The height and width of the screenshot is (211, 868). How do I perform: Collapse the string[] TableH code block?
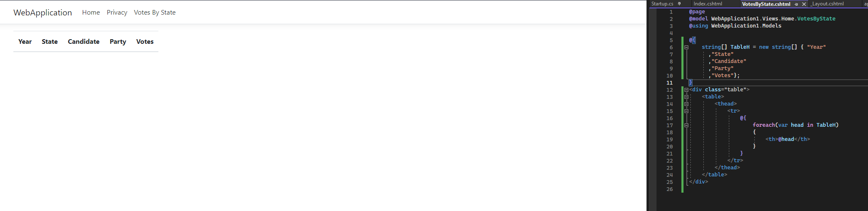(x=686, y=47)
